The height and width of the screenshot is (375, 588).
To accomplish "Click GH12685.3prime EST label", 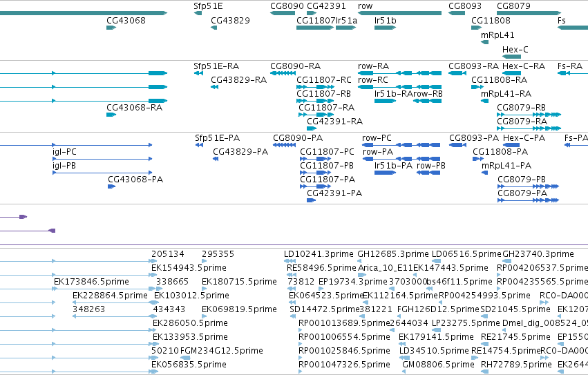I will click(x=392, y=254).
